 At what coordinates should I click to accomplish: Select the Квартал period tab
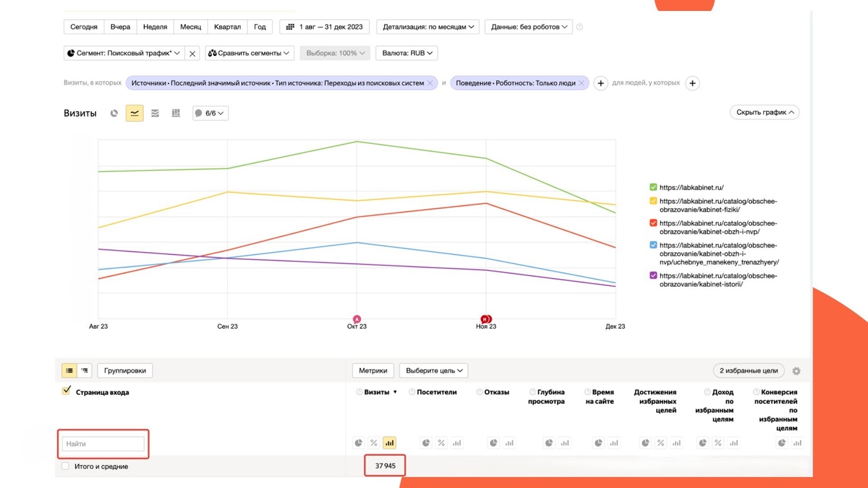(x=227, y=27)
